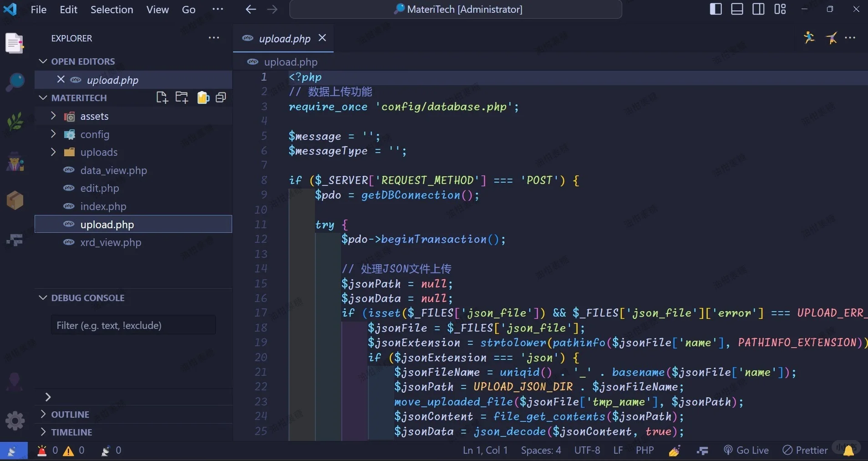868x461 pixels.
Task: Change encoding via UTF-8 indicator
Action: point(587,451)
